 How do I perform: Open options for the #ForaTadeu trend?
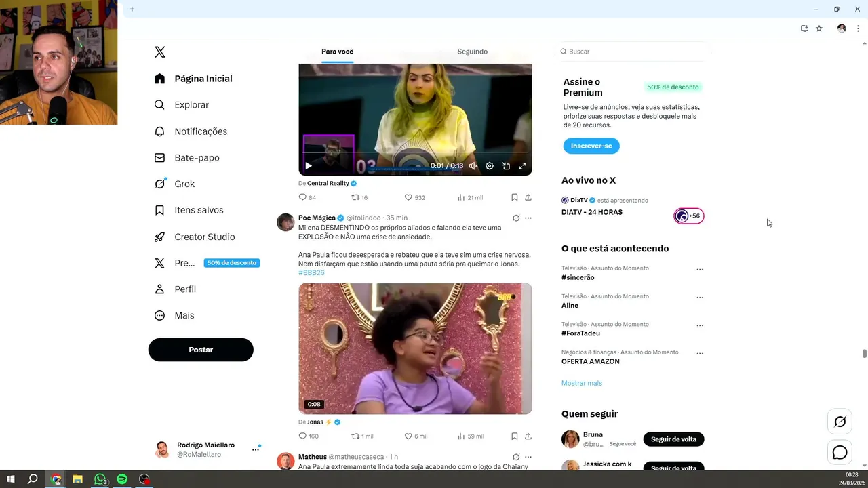700,325
